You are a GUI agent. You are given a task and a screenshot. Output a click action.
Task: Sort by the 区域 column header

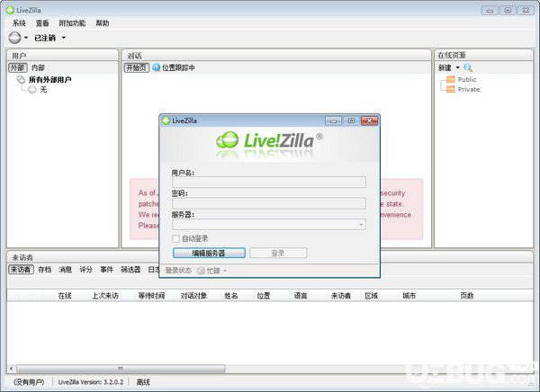pyautogui.click(x=371, y=296)
